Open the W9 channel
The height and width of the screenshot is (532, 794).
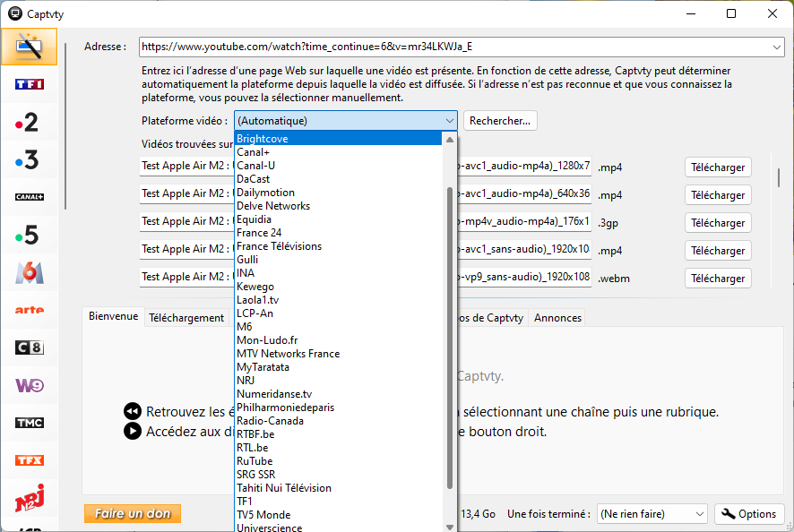point(30,385)
